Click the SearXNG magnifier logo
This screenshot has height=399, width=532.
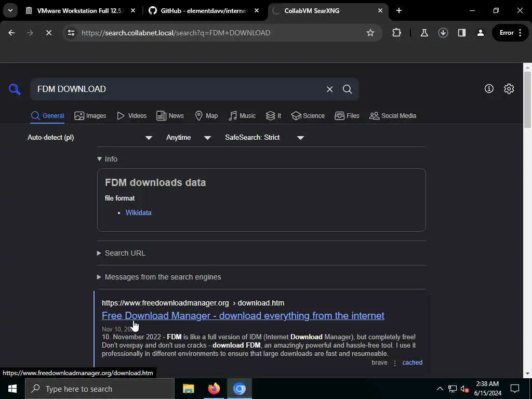[x=15, y=89]
